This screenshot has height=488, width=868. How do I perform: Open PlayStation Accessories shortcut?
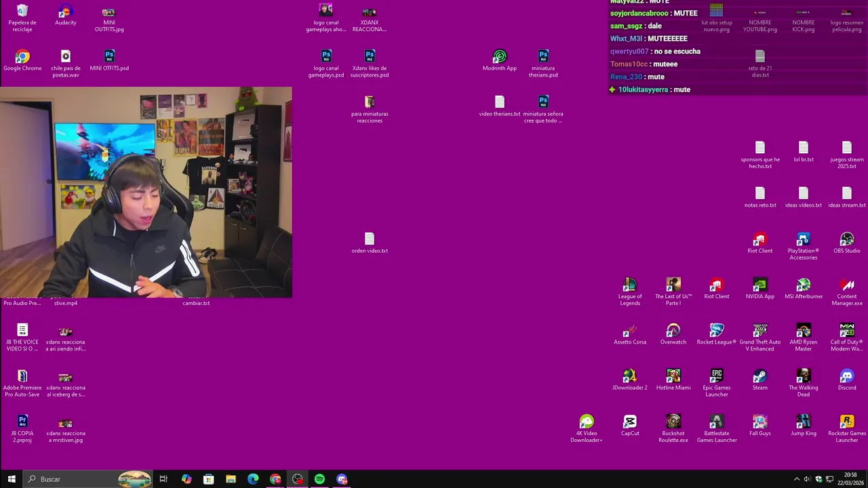point(804,245)
